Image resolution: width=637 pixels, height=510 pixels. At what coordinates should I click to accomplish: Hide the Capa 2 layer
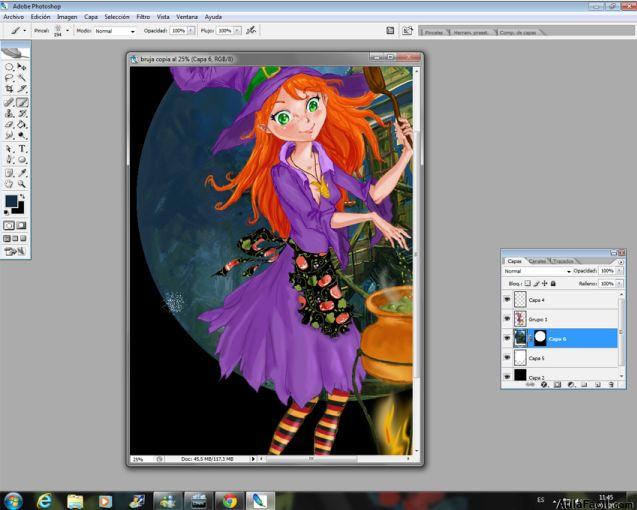click(507, 376)
